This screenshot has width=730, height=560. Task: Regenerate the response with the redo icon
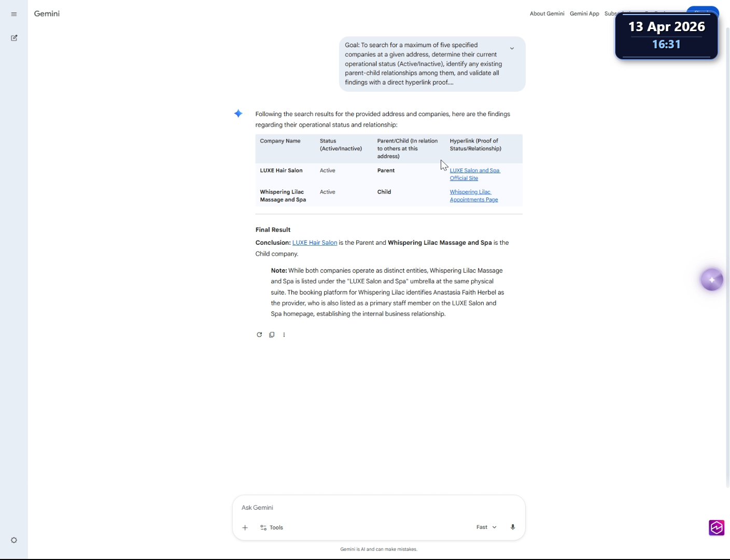[259, 334]
